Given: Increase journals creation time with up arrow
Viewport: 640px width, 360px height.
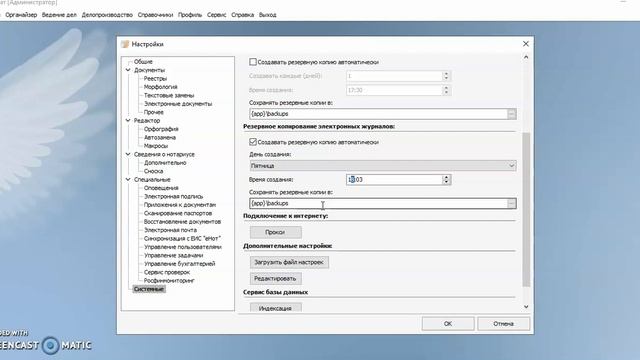Looking at the screenshot, I should point(447,177).
